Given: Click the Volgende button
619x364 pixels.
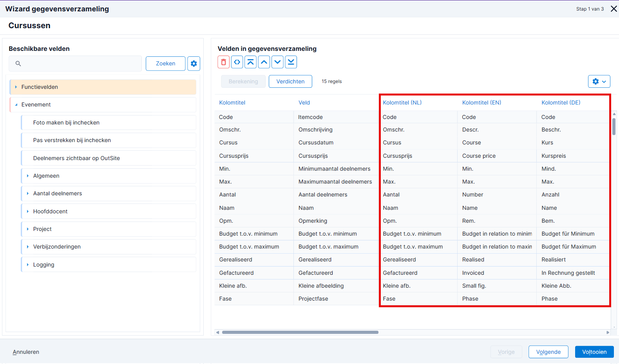Looking at the screenshot, I should pyautogui.click(x=548, y=352).
